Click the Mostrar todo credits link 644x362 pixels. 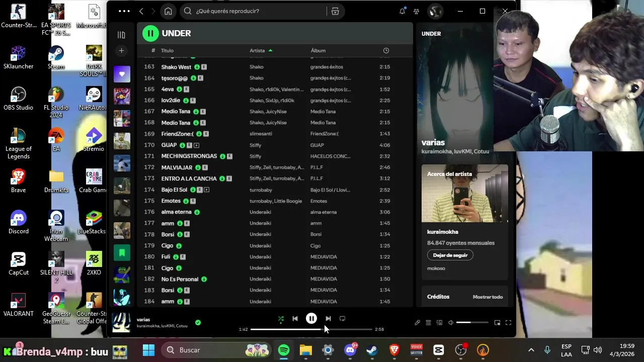coord(488,297)
